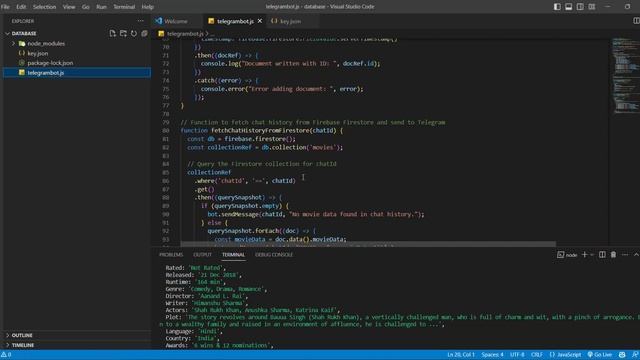Viewport: 640px width, 360px height.
Task: Switch to the PROBLEMS panel tab
Action: pyautogui.click(x=171, y=255)
